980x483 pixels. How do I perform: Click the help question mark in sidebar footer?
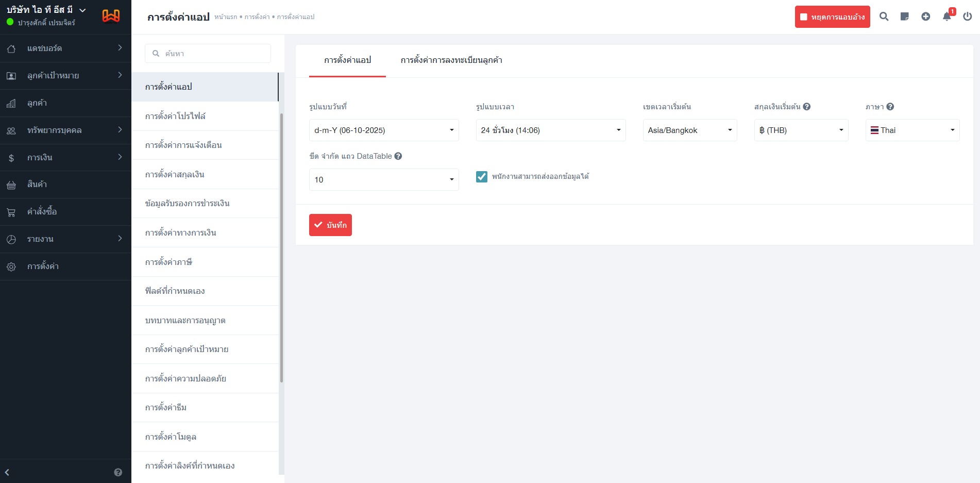coord(118,472)
